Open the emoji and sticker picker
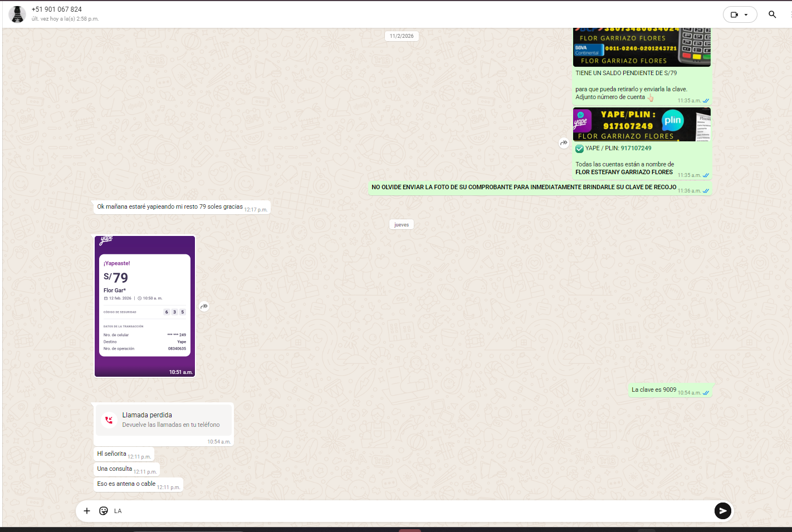 click(x=104, y=511)
